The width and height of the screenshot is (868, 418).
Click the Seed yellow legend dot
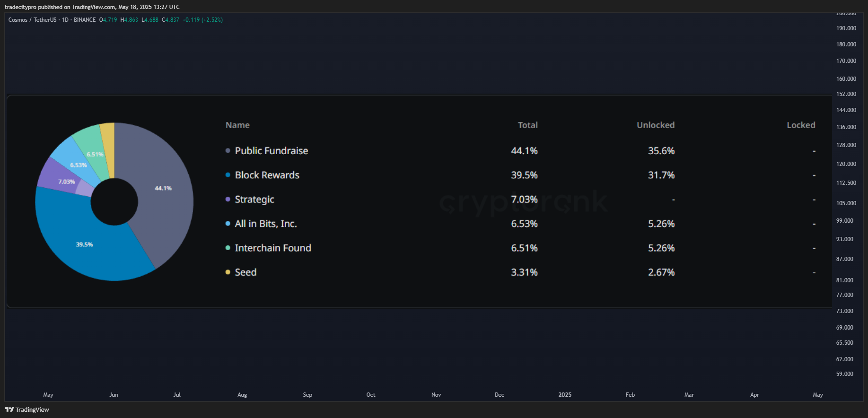click(228, 272)
